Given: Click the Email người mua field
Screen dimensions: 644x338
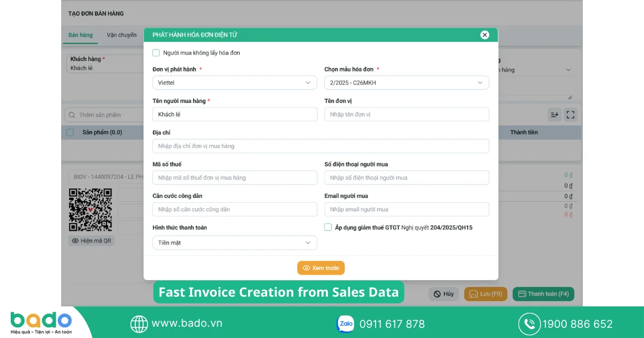Looking at the screenshot, I should click(x=406, y=209).
